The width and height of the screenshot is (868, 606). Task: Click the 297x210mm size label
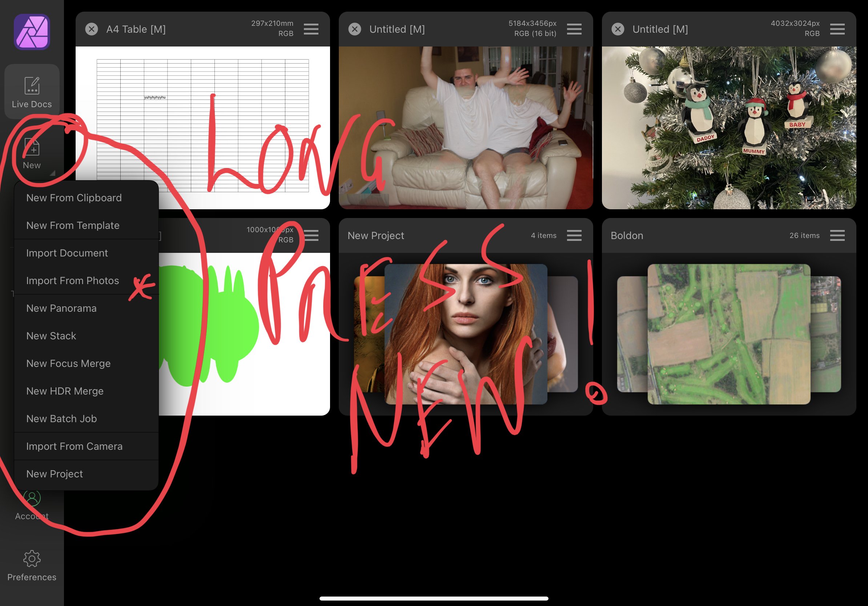tap(272, 23)
